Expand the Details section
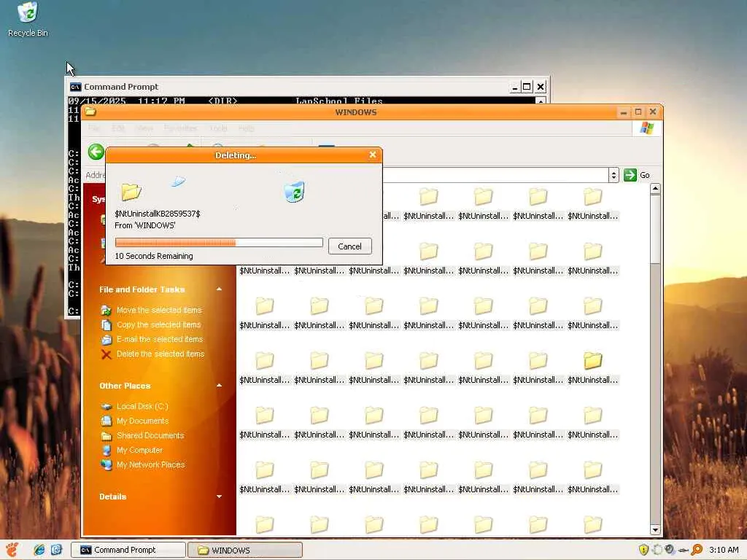Image resolution: width=747 pixels, height=560 pixels. [219, 496]
